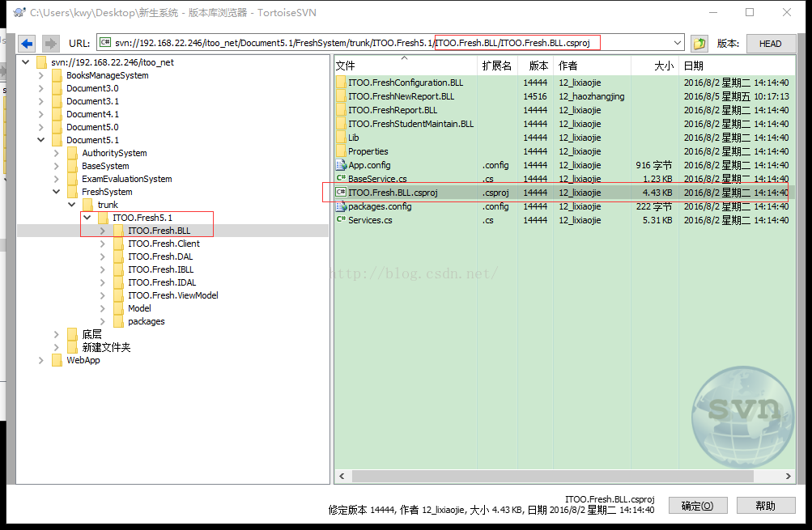
Task: Click the HEAD revision button
Action: point(771,44)
